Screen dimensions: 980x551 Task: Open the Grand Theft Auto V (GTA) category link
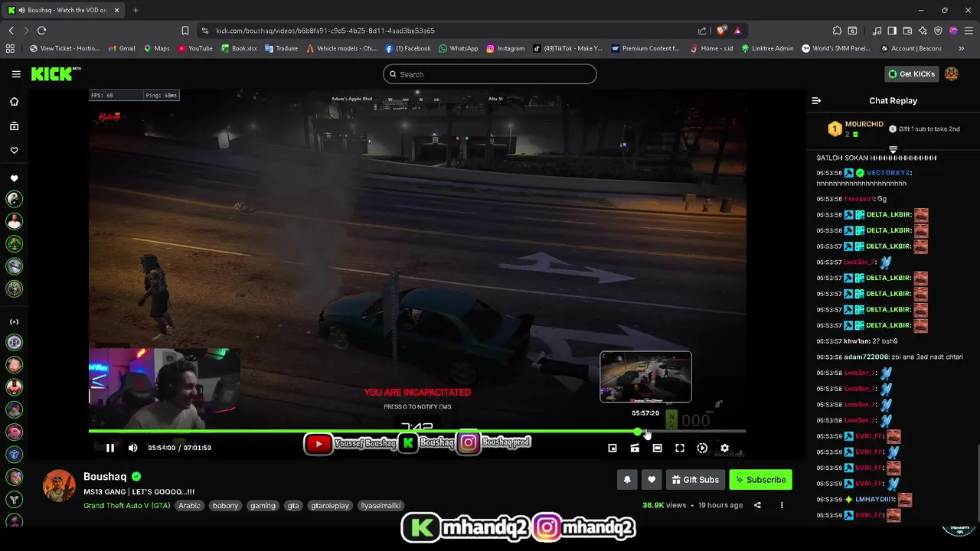[127, 506]
